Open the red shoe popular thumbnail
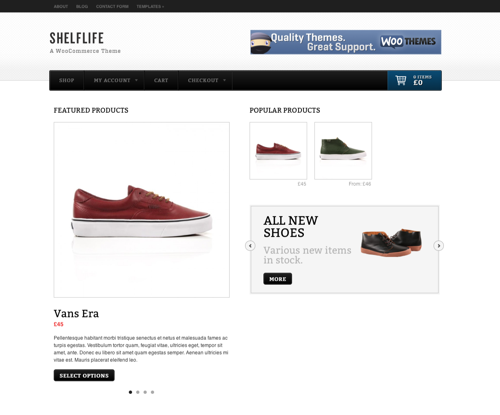Viewport: 500px width, 415px height. point(278,151)
